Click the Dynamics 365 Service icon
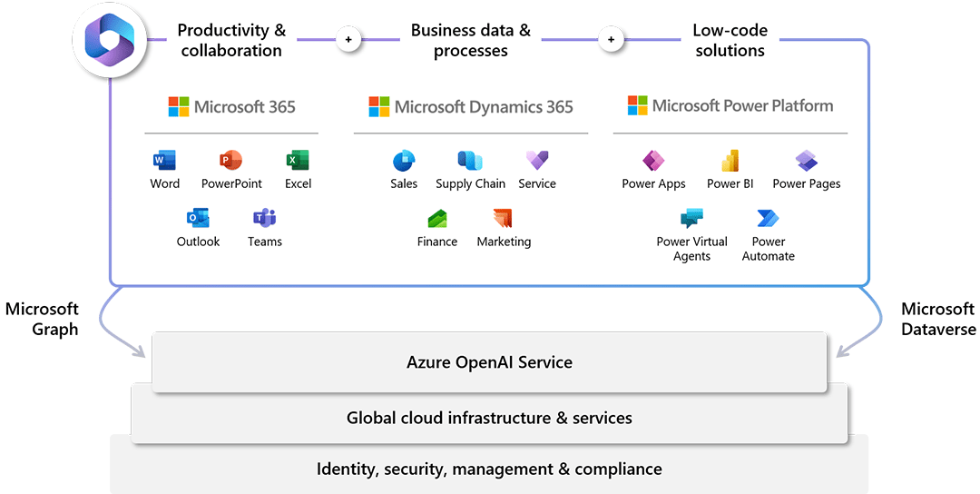Viewport: 980px width, 494px height. pos(537,160)
